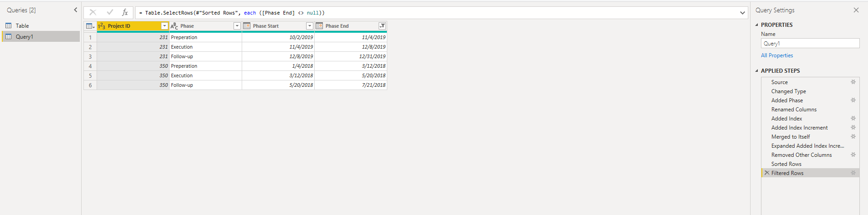
Task: Open settings gear for Filtered Rows
Action: pos(853,173)
